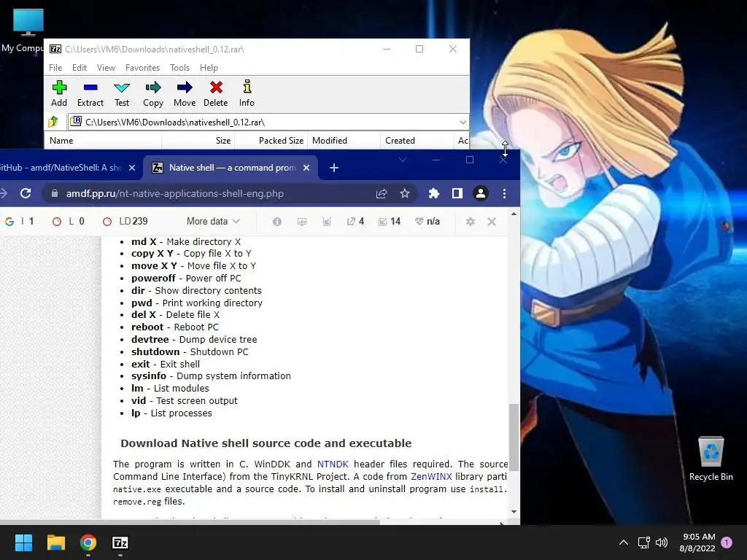Image resolution: width=747 pixels, height=560 pixels.
Task: Open volume control in system tray
Action: tap(661, 542)
